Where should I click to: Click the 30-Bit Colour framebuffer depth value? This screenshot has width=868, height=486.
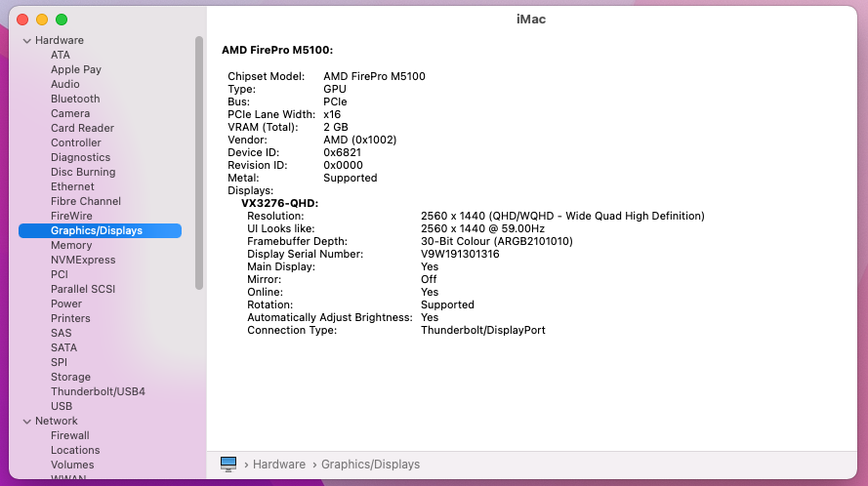tap(497, 241)
